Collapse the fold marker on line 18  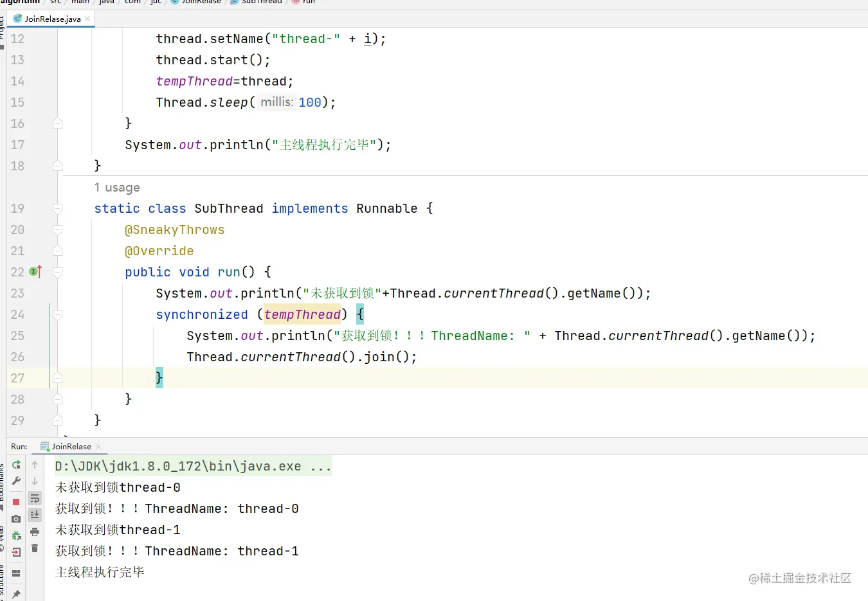57,166
